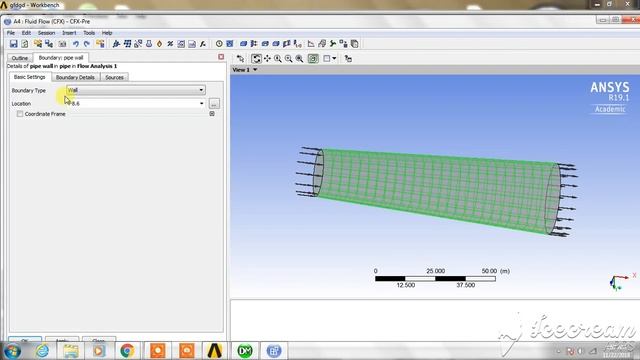Expand the Coordinate Frame section toggle
Image resolution: width=640 pixels, height=360 pixels.
212,114
